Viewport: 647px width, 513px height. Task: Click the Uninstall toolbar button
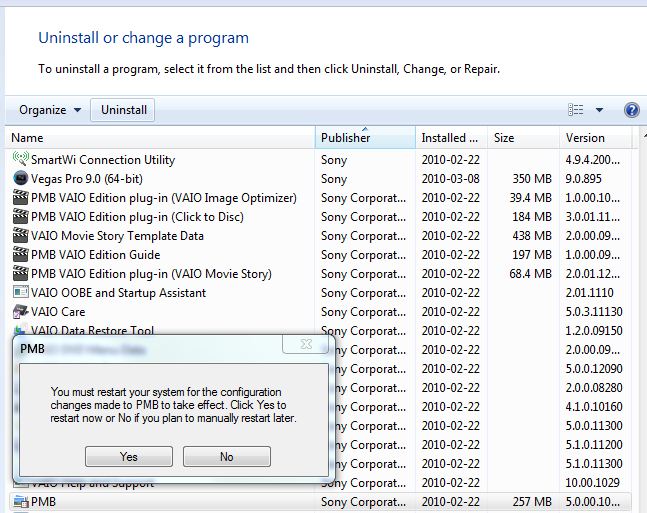123,110
